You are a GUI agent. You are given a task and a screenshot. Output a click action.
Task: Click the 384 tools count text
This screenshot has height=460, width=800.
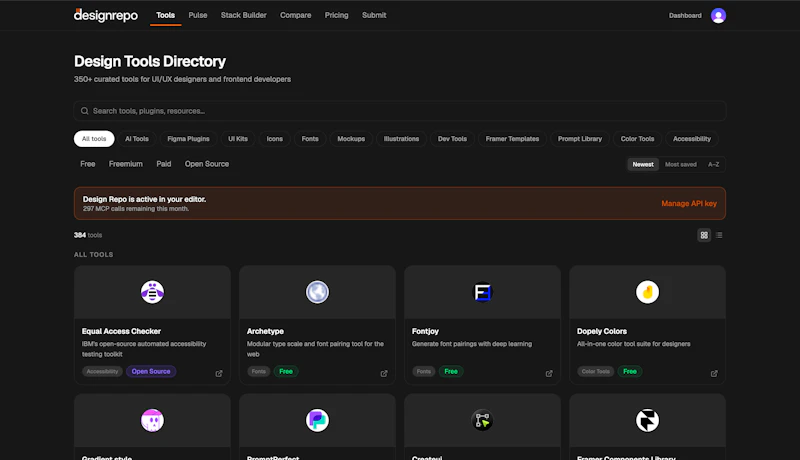(88, 235)
